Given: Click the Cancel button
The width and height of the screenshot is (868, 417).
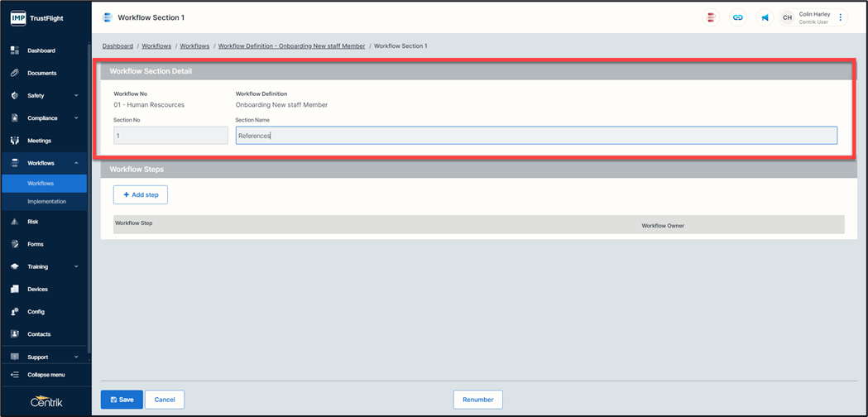Looking at the screenshot, I should [165, 400].
